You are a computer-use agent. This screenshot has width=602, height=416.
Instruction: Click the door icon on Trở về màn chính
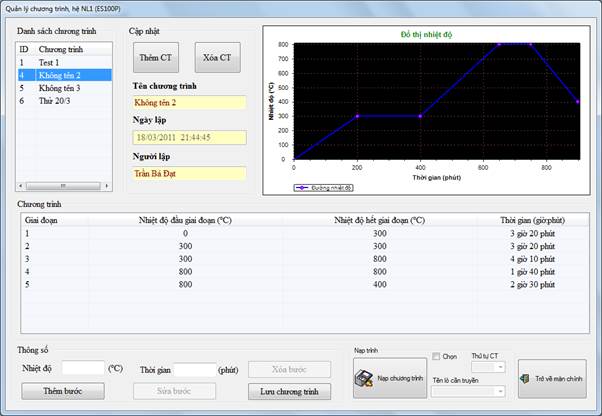point(525,378)
